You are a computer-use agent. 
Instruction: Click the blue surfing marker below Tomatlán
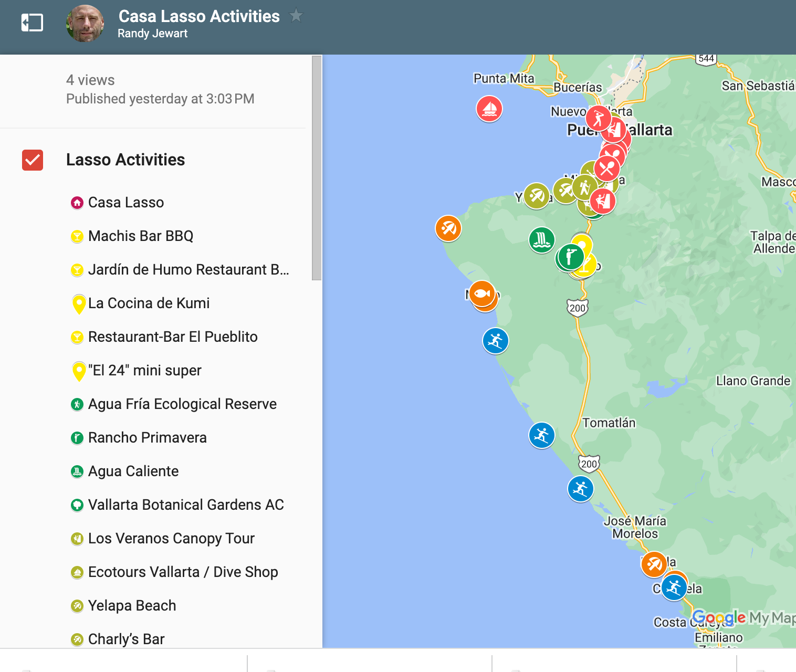(581, 489)
